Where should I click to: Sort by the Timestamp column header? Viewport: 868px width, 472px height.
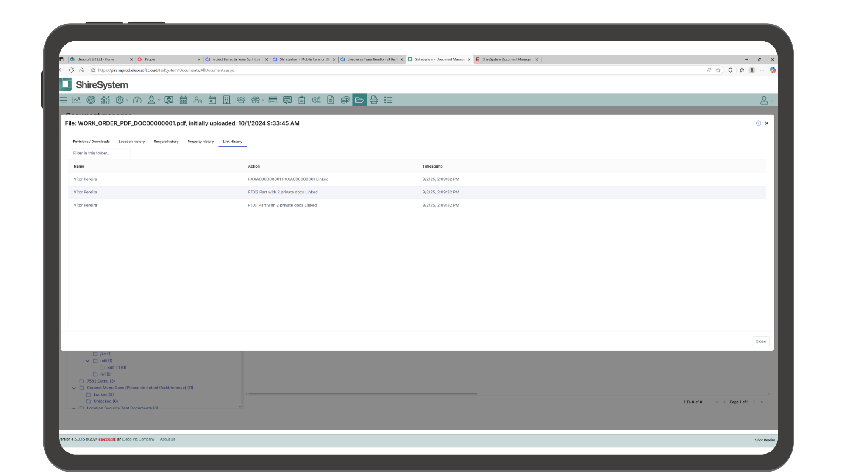tap(432, 166)
